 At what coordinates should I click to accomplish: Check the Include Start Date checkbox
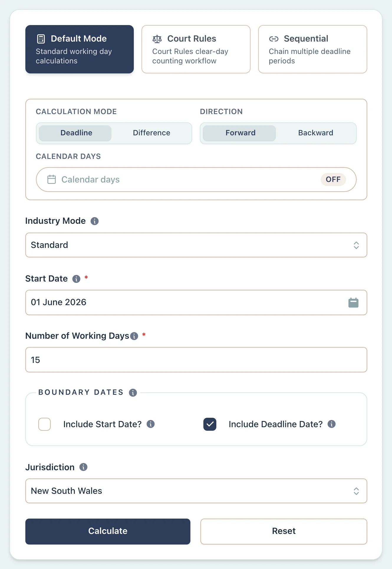point(45,424)
